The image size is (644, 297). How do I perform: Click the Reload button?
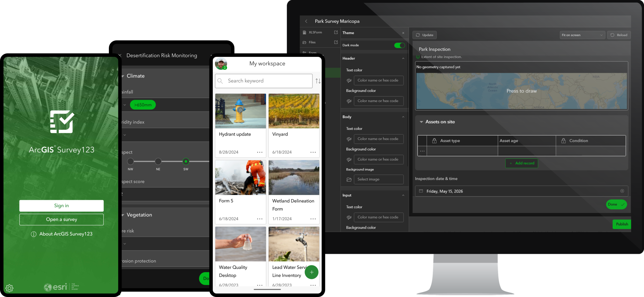coord(619,35)
